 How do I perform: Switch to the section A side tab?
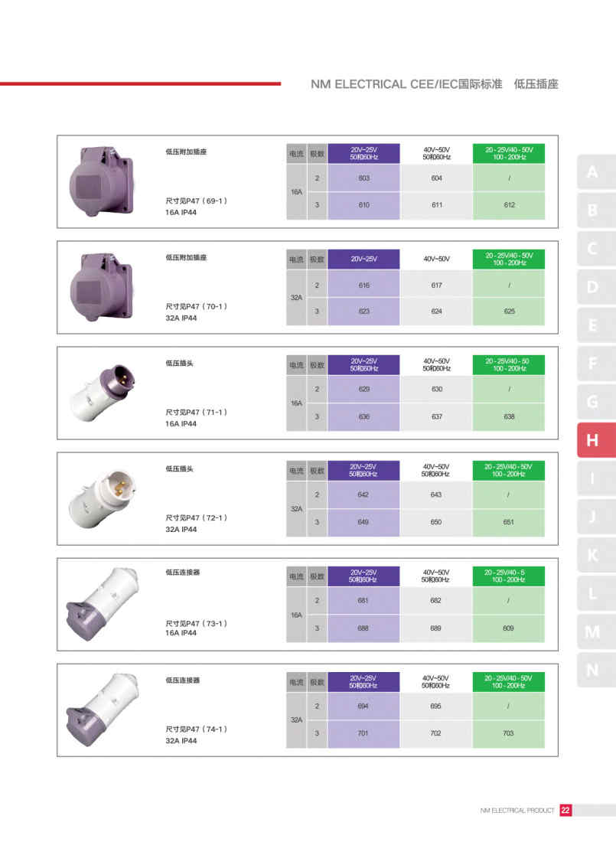[x=592, y=172]
